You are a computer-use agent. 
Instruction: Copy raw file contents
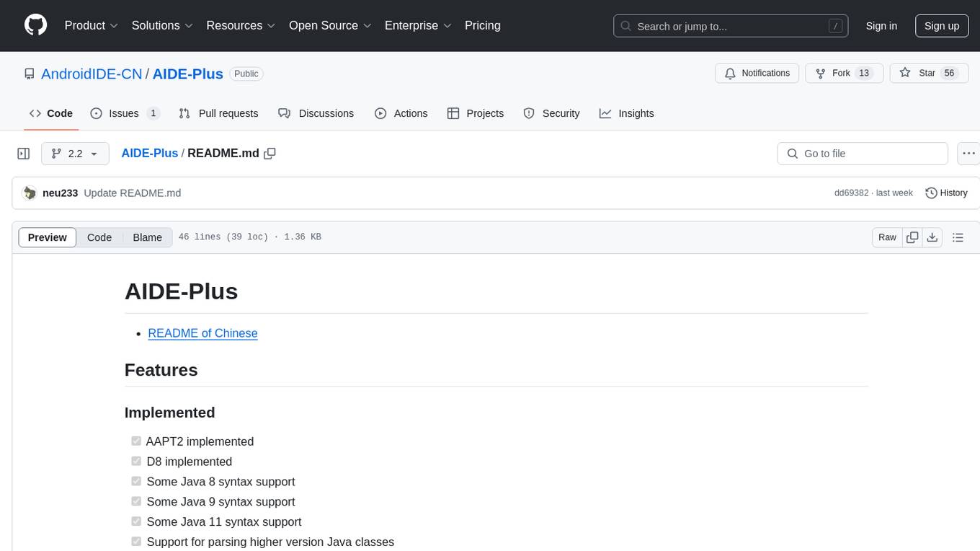tap(912, 237)
